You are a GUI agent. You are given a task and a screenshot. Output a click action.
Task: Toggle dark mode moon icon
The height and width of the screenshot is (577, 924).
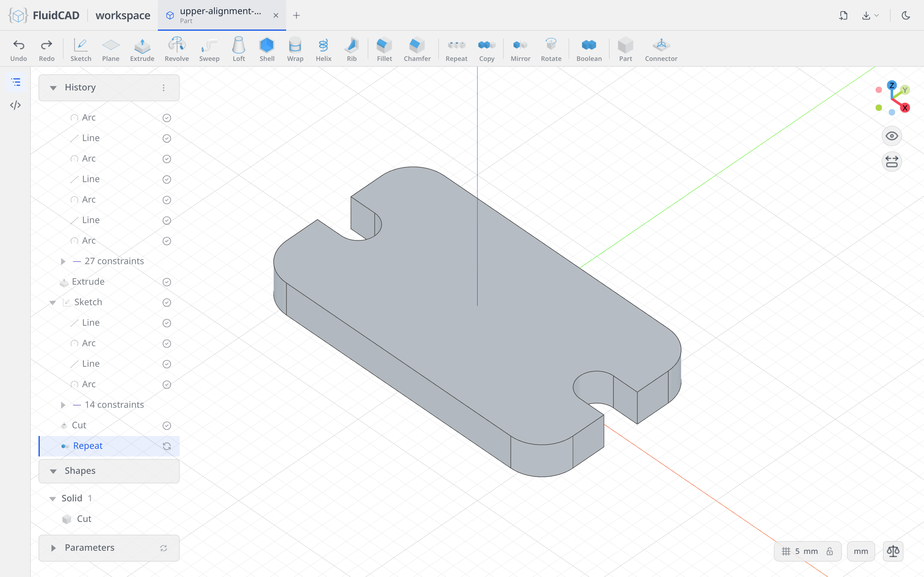coord(906,15)
